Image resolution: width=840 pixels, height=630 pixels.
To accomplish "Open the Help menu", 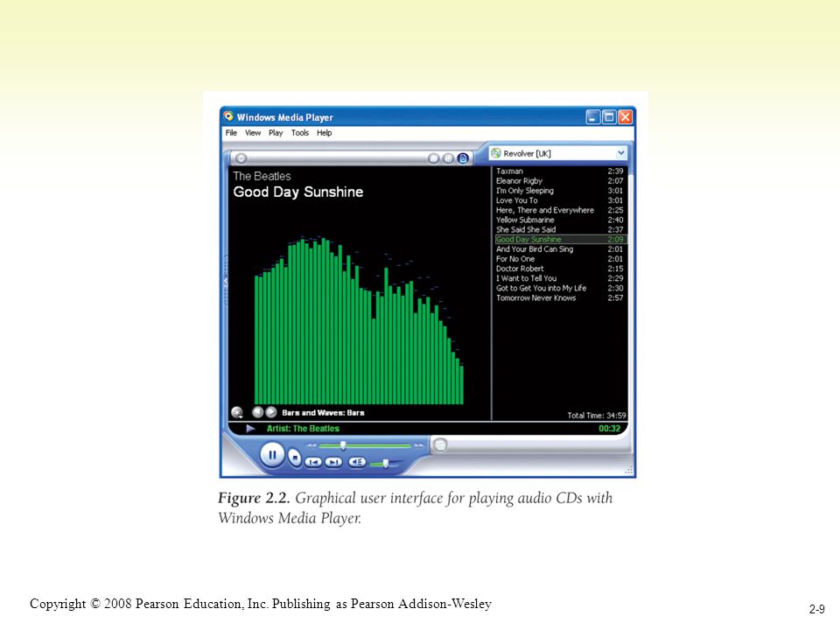I will click(324, 133).
